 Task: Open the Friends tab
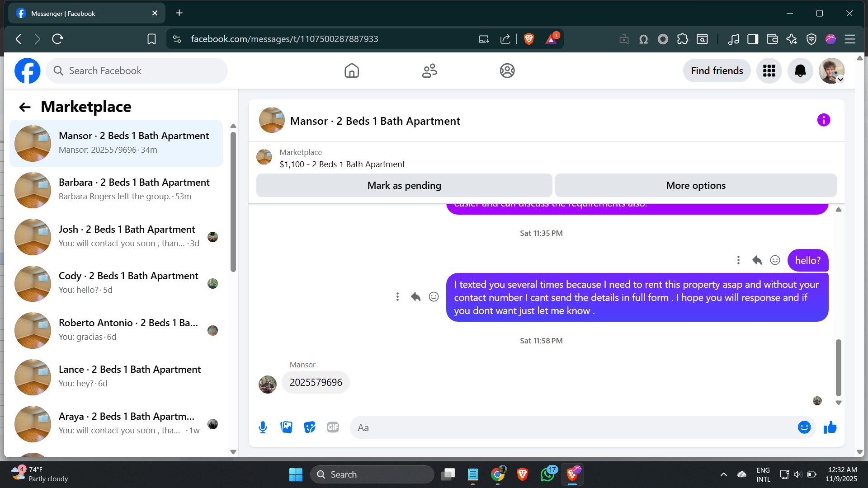tap(429, 70)
